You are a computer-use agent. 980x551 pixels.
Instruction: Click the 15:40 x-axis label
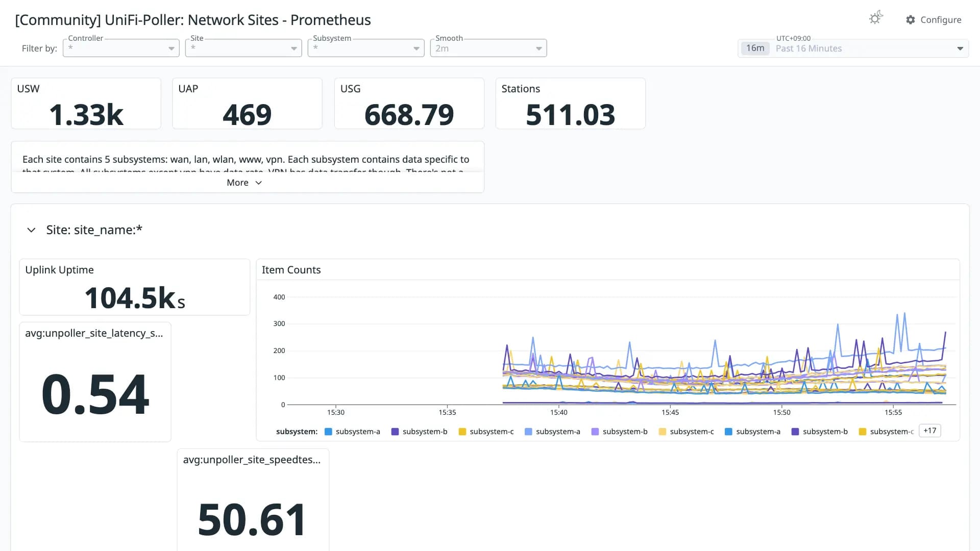(x=558, y=412)
